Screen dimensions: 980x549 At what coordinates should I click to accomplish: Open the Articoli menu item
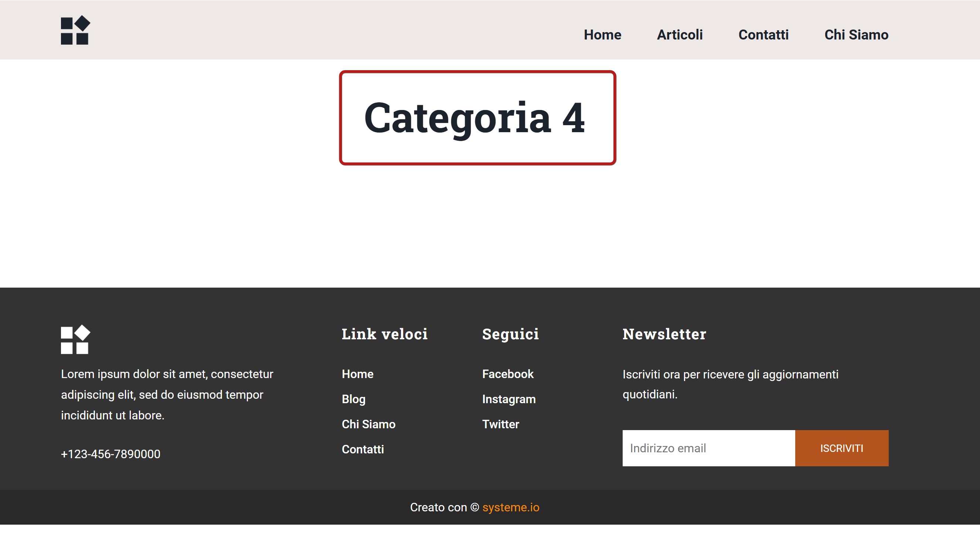[680, 35]
